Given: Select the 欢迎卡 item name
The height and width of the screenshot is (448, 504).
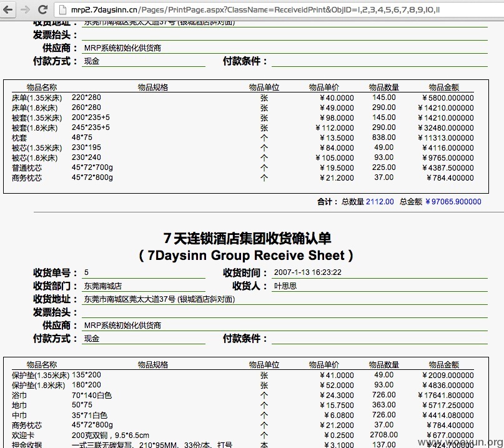Looking at the screenshot, I should (x=23, y=435).
